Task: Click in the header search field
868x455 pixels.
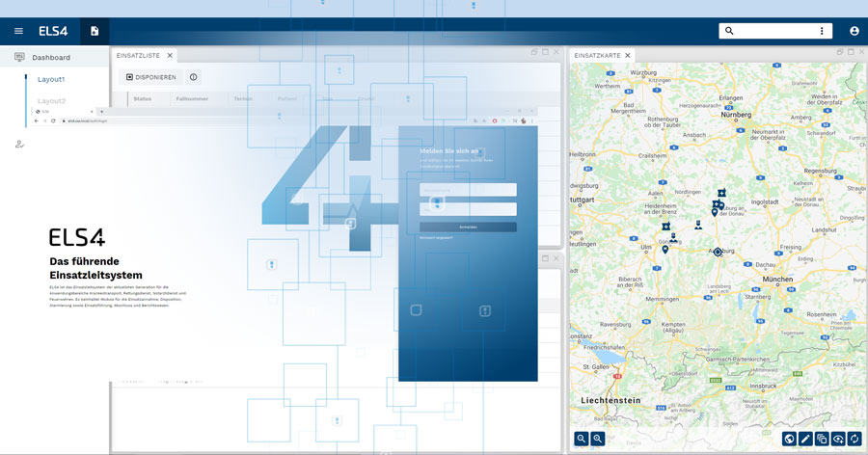Action: 775,31
